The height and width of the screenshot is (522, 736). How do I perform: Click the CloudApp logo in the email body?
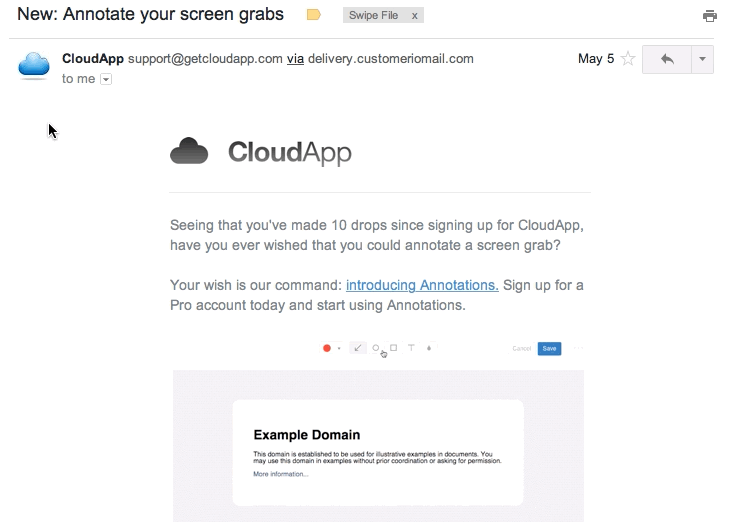point(261,152)
